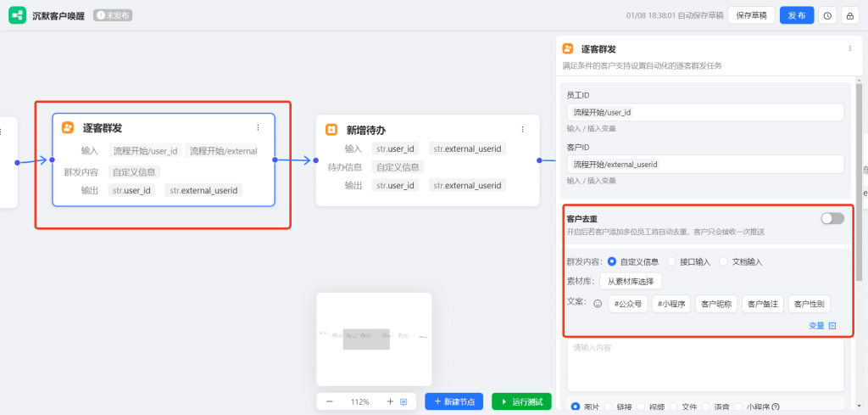
Task: Insert #小程序 tag
Action: [671, 304]
